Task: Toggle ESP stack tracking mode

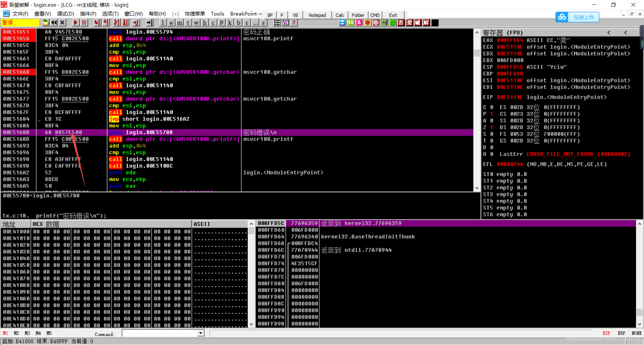Action: pyautogui.click(x=606, y=333)
